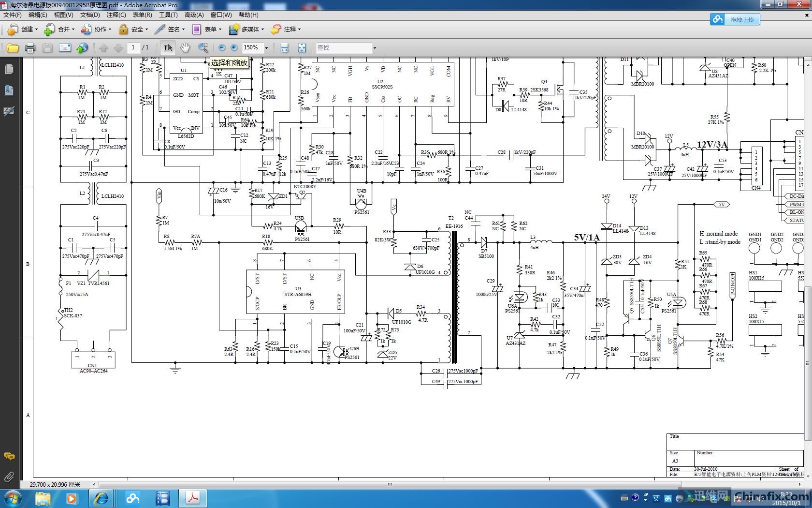
Task: Open the Combine (合并) task menu
Action: point(59,30)
